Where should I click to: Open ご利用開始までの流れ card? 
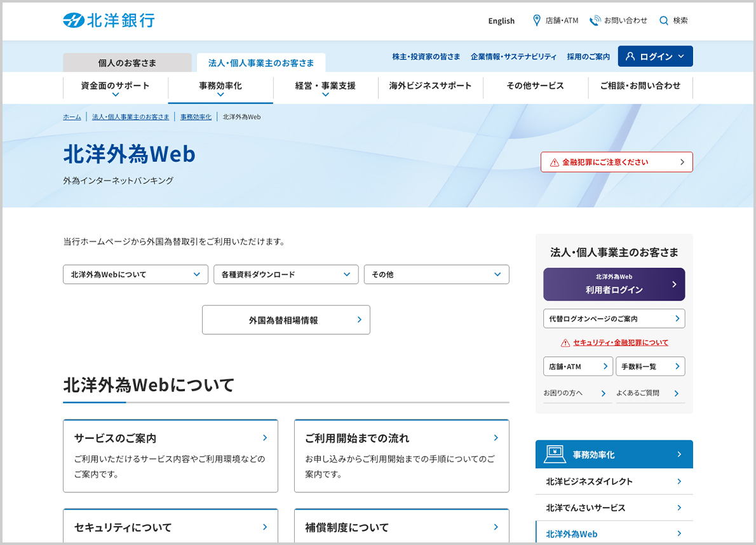click(402, 456)
